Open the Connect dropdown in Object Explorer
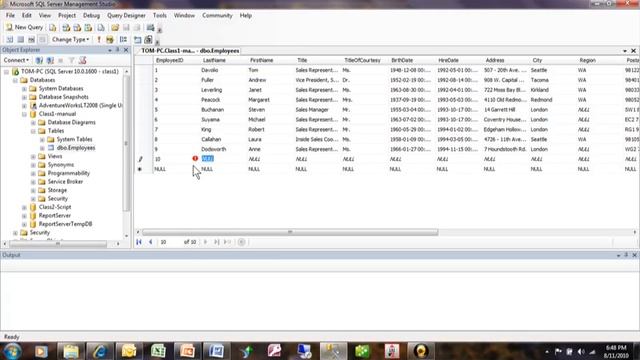The width and height of the screenshot is (640, 360). 16,60
